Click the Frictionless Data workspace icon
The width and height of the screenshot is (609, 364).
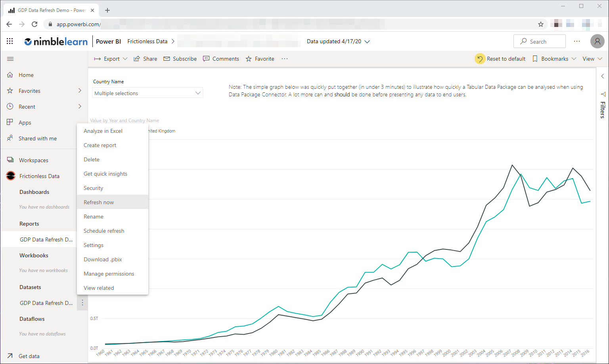pos(11,176)
